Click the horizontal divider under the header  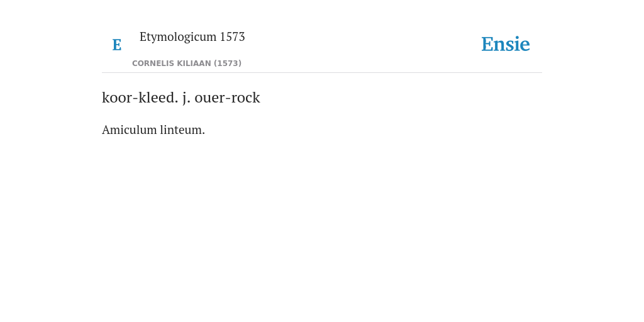pos(322,73)
